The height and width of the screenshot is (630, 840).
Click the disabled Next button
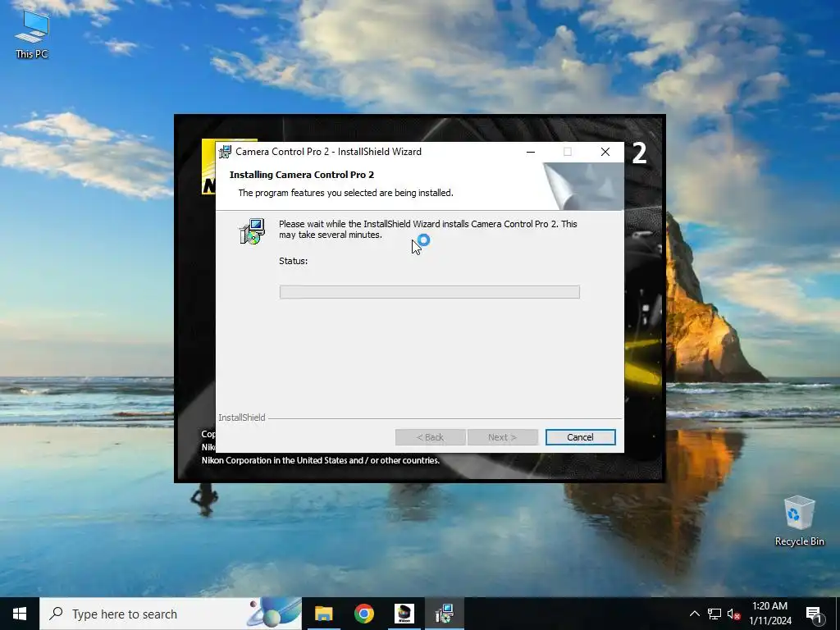click(503, 437)
